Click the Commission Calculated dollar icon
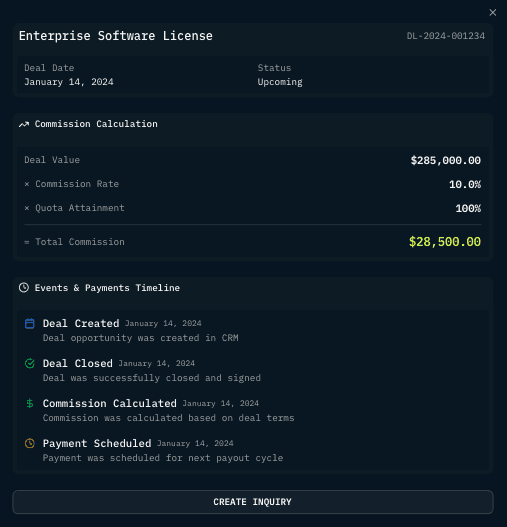Screen dimensions: 507x527 tap(30, 403)
